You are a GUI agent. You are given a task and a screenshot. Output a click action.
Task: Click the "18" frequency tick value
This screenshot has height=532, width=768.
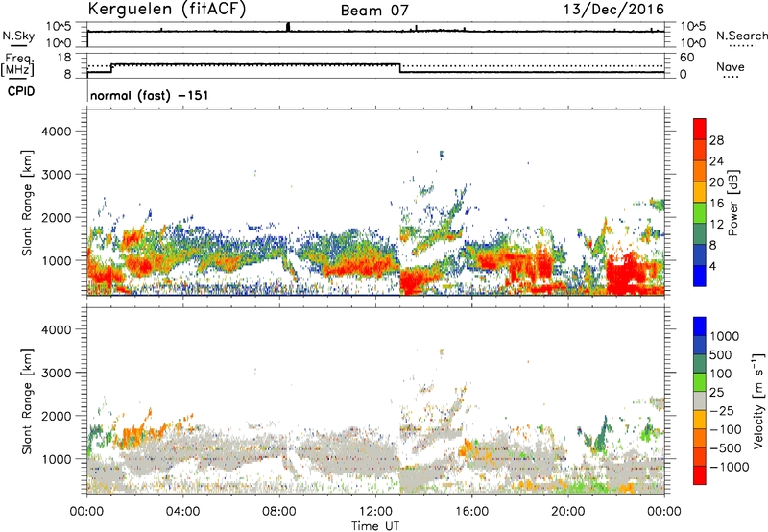[x=64, y=58]
